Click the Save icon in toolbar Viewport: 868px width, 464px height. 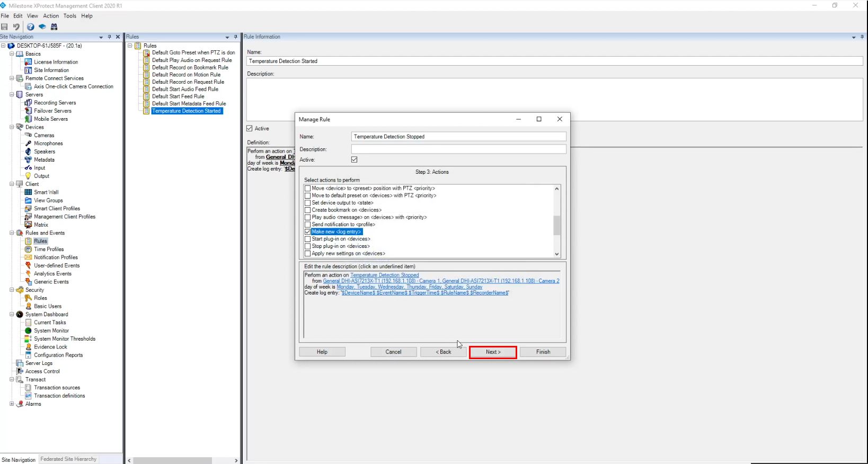coord(5,27)
